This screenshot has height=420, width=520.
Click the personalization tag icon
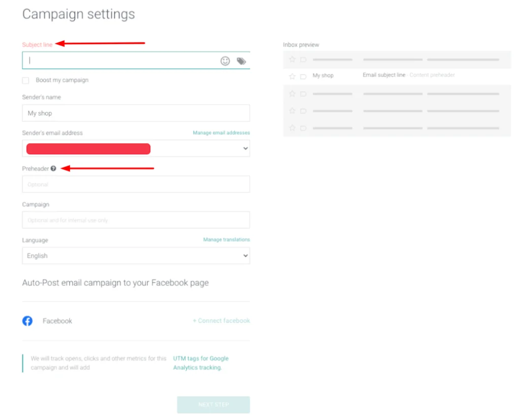[241, 61]
